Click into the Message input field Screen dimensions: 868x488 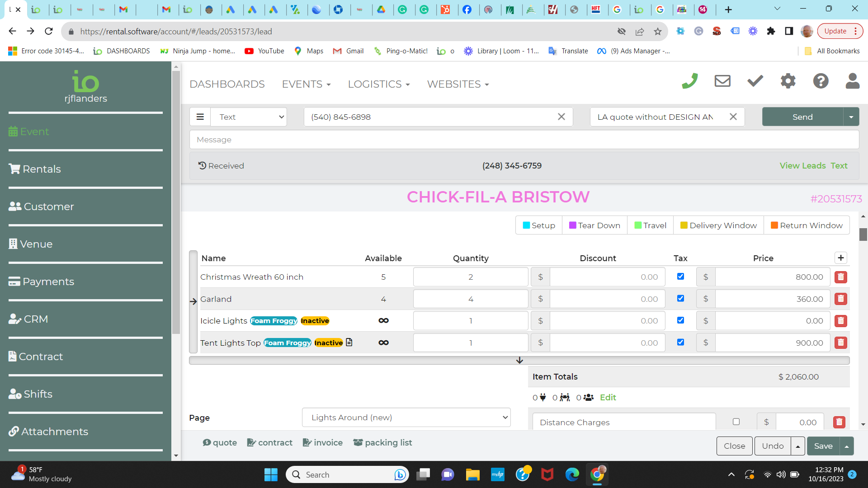tap(524, 140)
